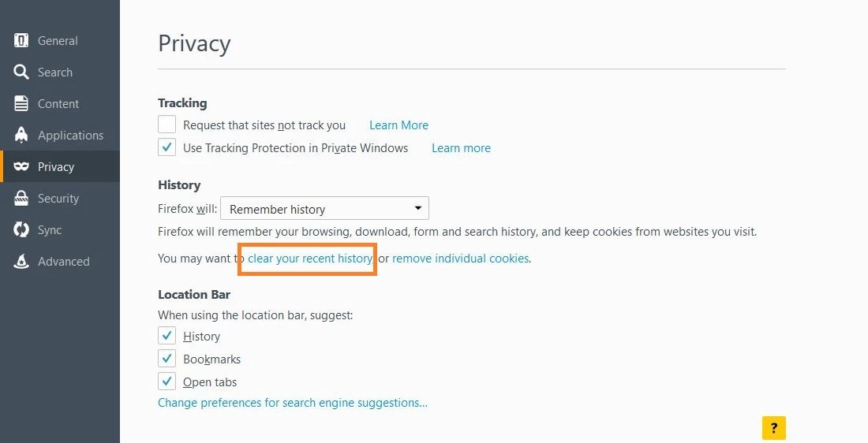
Task: Toggle Open tabs suggestion checkbox
Action: (166, 382)
